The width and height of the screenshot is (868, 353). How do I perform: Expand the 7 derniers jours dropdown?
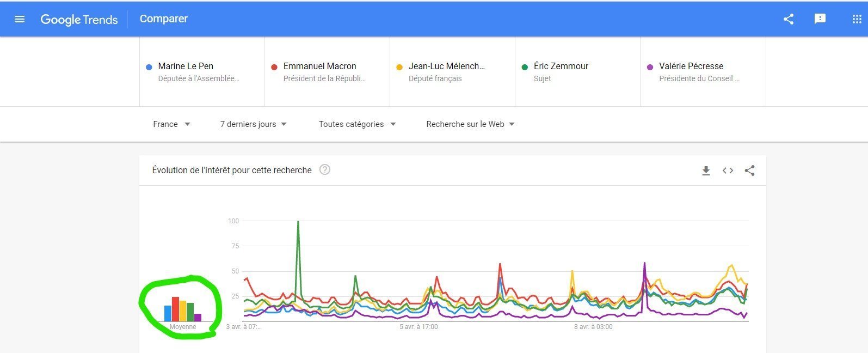253,124
